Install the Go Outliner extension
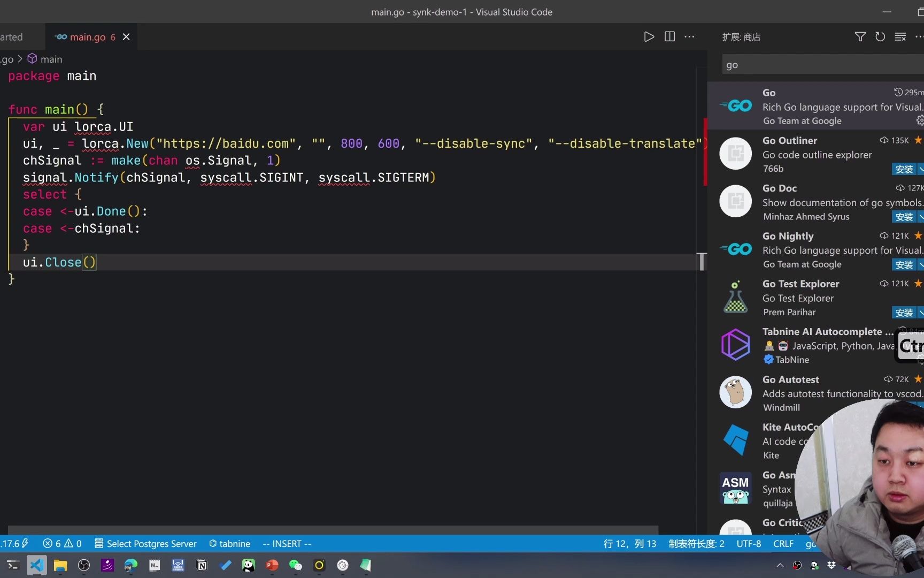The image size is (924, 578). pos(904,169)
